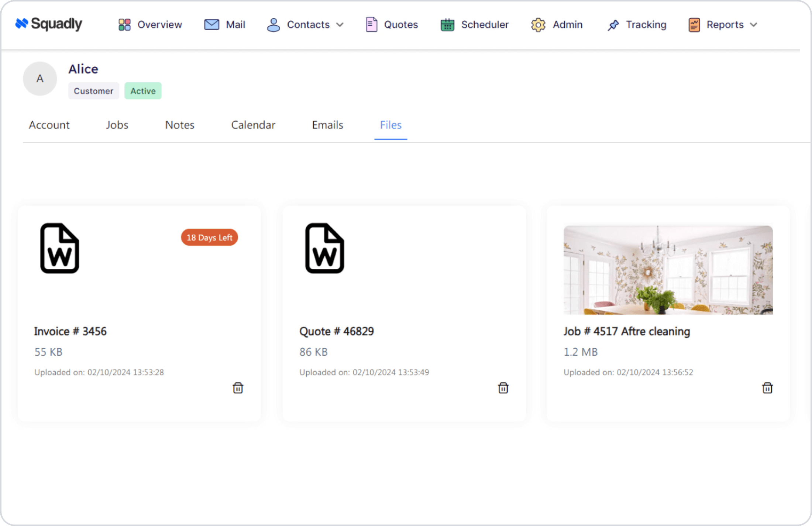Image resolution: width=812 pixels, height=526 pixels.
Task: Click the 55 KB file size
Action: pyautogui.click(x=48, y=352)
